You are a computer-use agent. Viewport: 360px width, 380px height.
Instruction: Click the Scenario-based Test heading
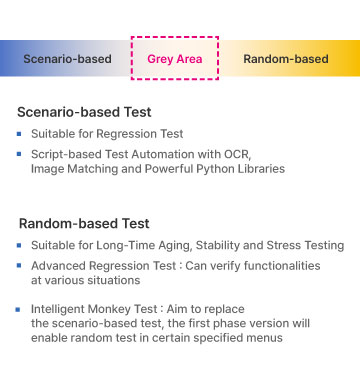point(84,112)
